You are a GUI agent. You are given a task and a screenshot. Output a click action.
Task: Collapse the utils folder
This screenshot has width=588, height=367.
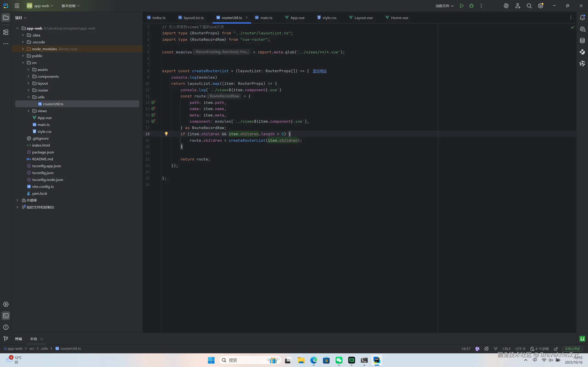point(28,97)
